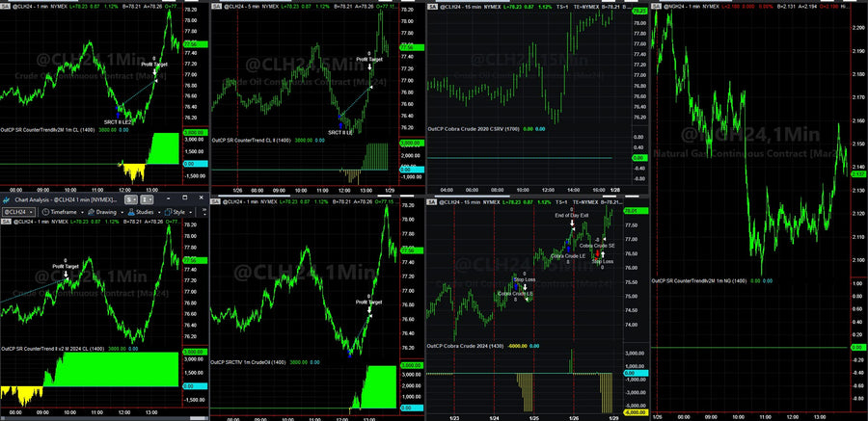This screenshot has height=421, width=868.
Task: Open the I dropdown in Chart Analysis title bar
Action: 147,199
